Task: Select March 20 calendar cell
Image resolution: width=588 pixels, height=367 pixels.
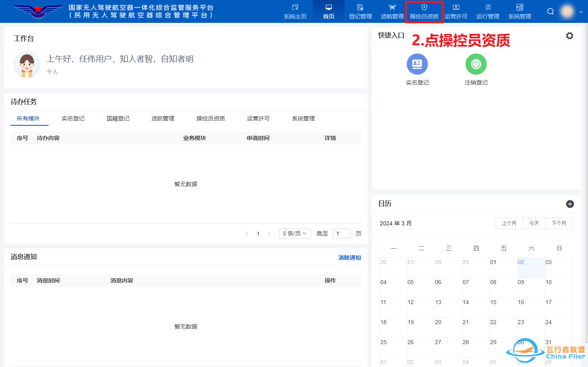Action: [x=448, y=328]
